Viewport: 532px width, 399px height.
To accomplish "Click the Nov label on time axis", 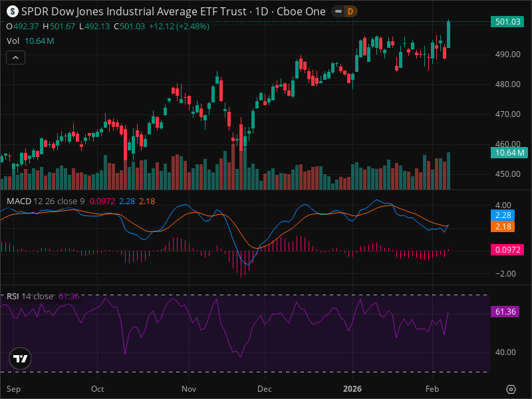I will click(x=189, y=389).
